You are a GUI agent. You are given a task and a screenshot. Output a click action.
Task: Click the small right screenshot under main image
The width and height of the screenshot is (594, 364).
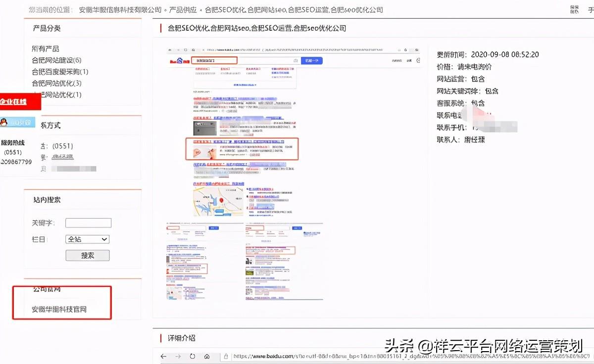[284, 261]
